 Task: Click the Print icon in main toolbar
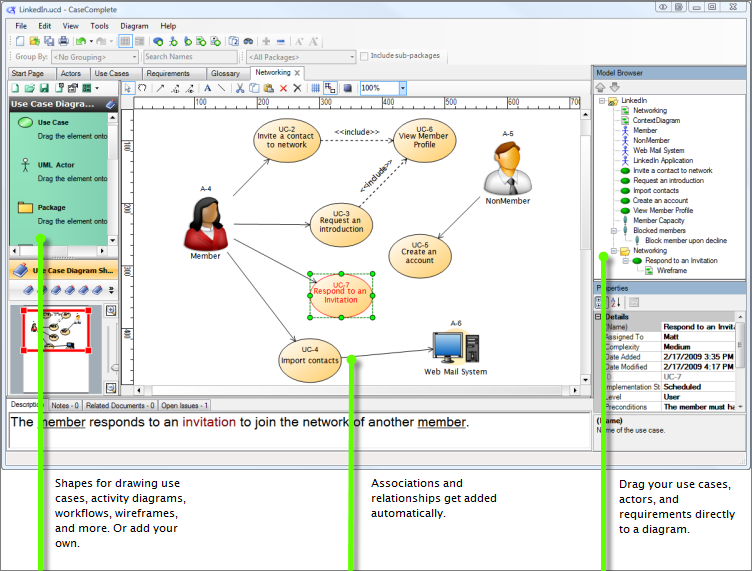click(64, 42)
